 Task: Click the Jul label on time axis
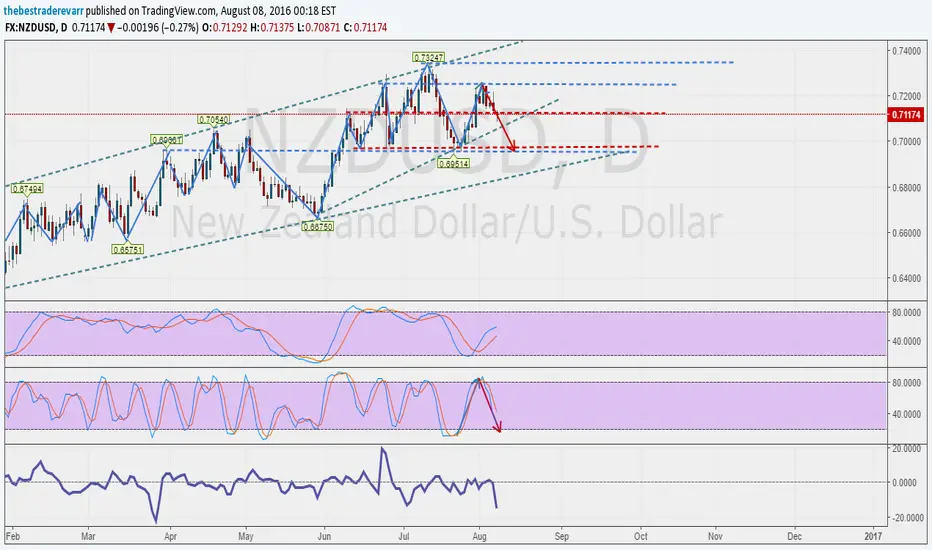[404, 536]
